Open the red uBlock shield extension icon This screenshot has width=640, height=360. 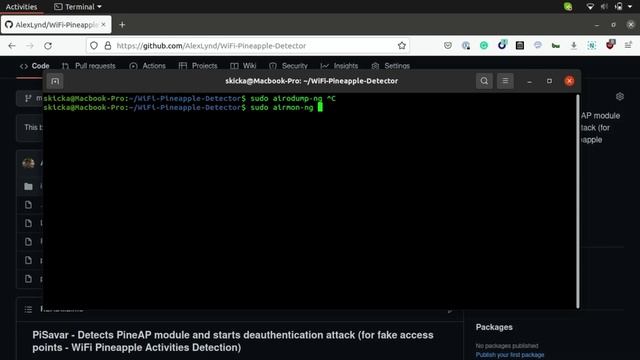click(610, 45)
